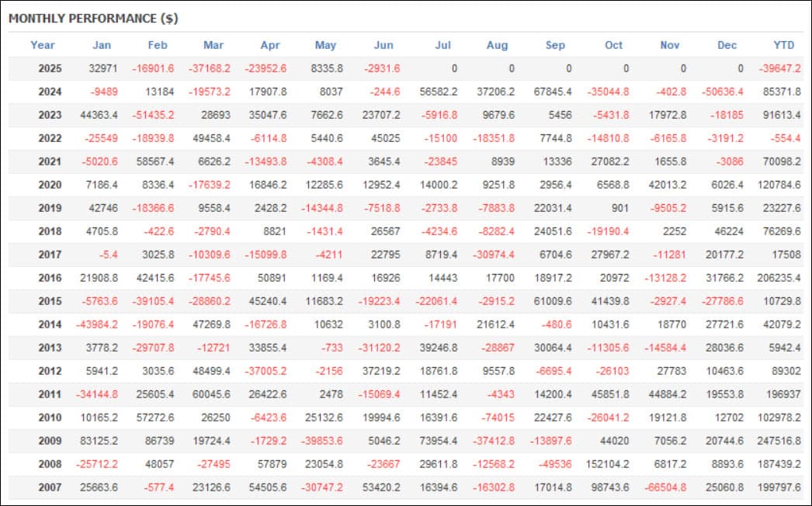812x506 pixels.
Task: Click 2015 September value 61009.6
Action: pyautogui.click(x=553, y=301)
